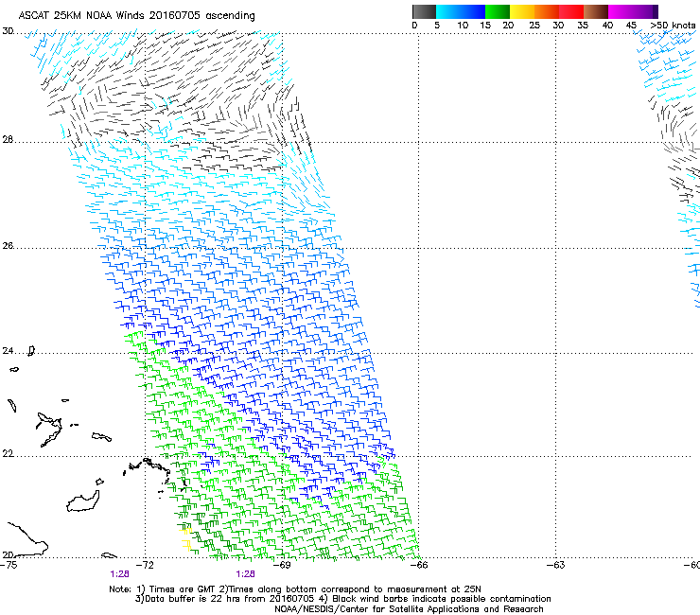Click the 1:28 timestamp nearest the -69 label
700x615 pixels.
pos(246,574)
